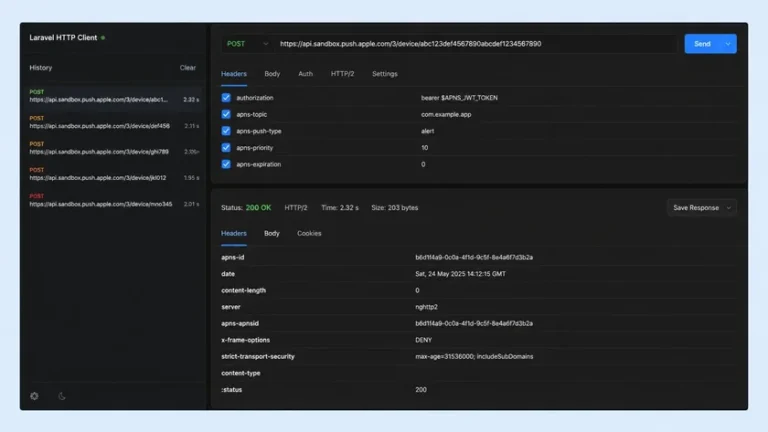Uncheck the authorization header checkbox
This screenshot has width=768, height=432.
coord(226,97)
